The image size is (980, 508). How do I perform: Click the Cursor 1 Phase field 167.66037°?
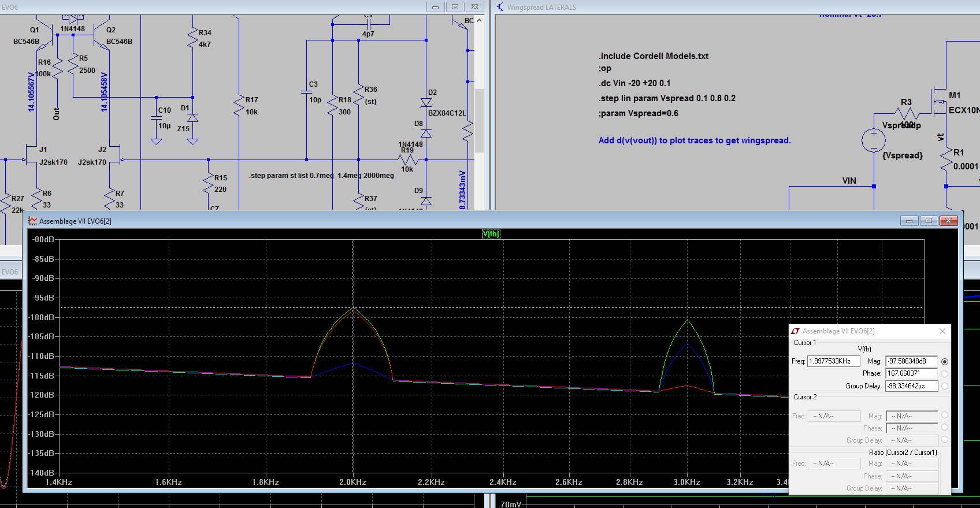(x=912, y=373)
